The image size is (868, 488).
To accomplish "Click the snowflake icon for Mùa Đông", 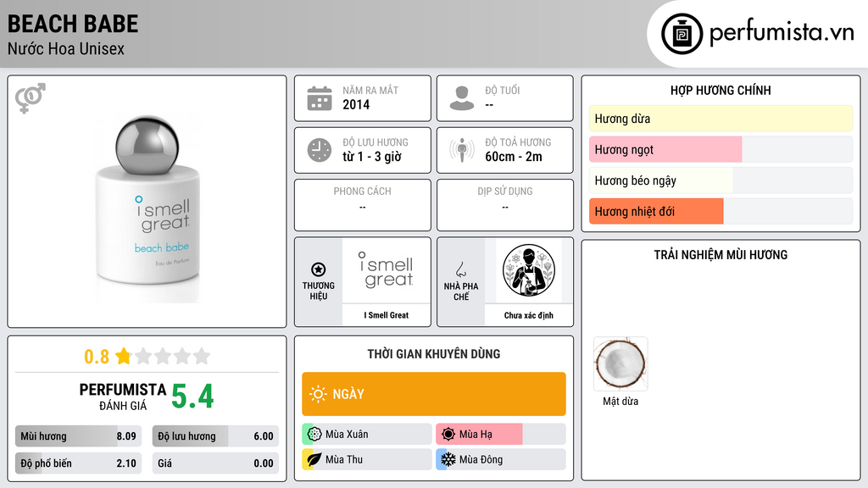I will tap(448, 459).
